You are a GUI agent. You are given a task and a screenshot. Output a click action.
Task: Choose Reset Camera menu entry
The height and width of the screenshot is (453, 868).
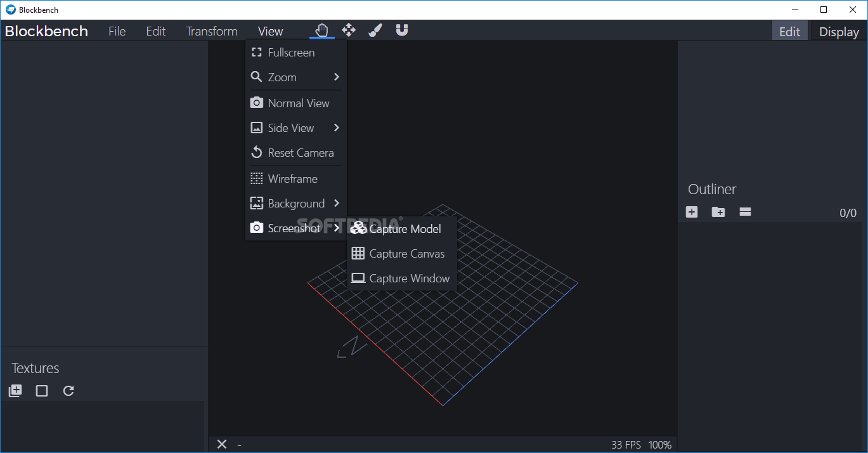point(296,153)
